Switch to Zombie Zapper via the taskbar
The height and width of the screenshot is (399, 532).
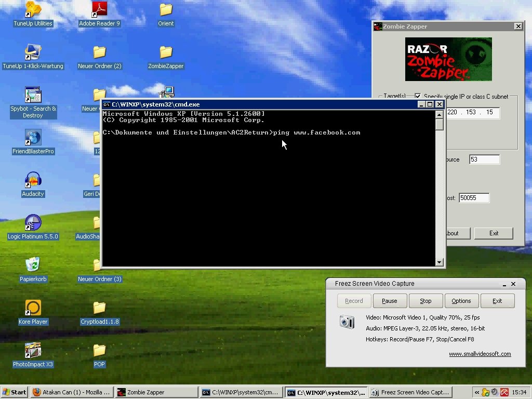click(x=156, y=392)
